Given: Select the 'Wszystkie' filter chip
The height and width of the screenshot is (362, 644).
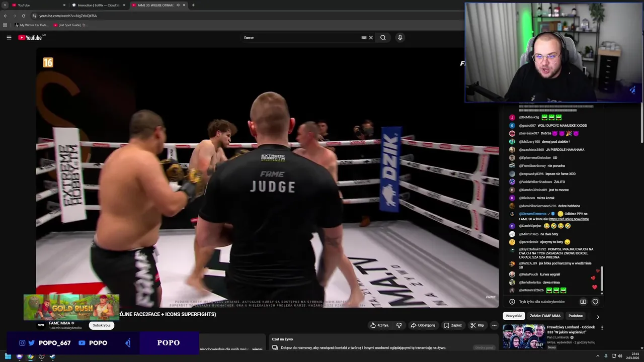Looking at the screenshot, I should click(x=514, y=316).
